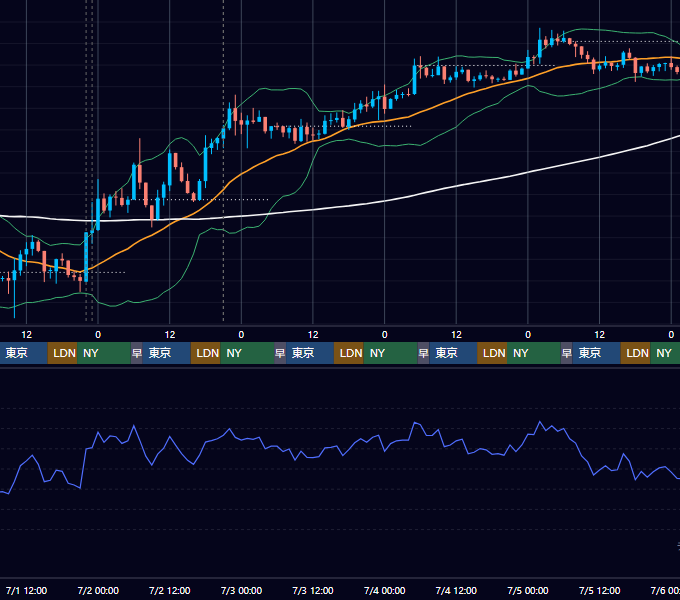Viewport: 680px width, 600px height.
Task: Select the 東京 session block near 7/3 12:00
Action: tap(310, 353)
